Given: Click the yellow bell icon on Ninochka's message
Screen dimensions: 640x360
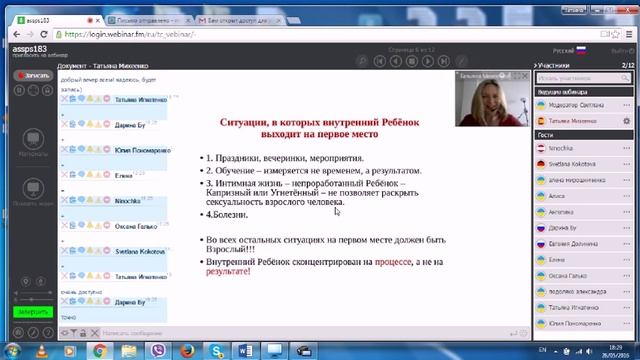Looking at the screenshot, I should tap(90, 200).
